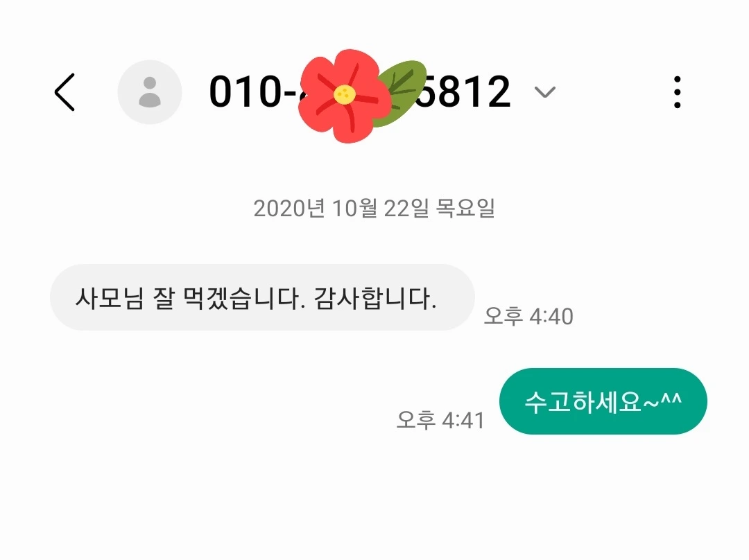The height and width of the screenshot is (560, 749).
Task: Tap the date label 2020년 10월 22일 목요일
Action: coord(374,209)
